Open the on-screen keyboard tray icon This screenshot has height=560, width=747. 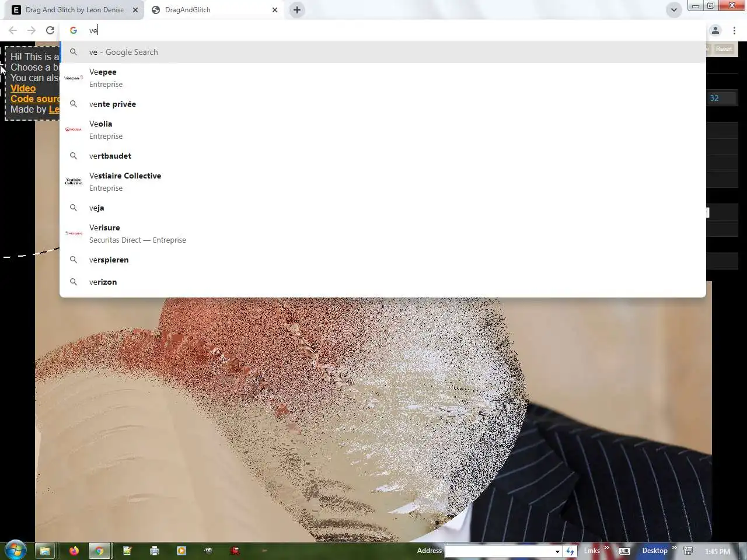(624, 551)
